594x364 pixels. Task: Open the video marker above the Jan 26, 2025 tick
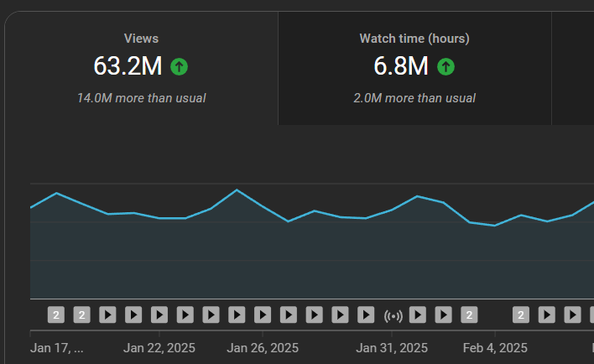263,315
